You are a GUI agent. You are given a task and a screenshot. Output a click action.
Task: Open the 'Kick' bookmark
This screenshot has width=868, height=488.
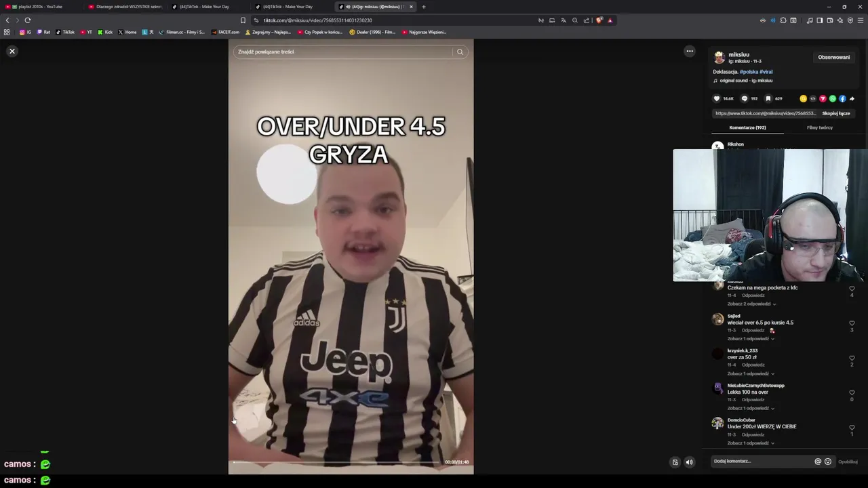pos(105,32)
